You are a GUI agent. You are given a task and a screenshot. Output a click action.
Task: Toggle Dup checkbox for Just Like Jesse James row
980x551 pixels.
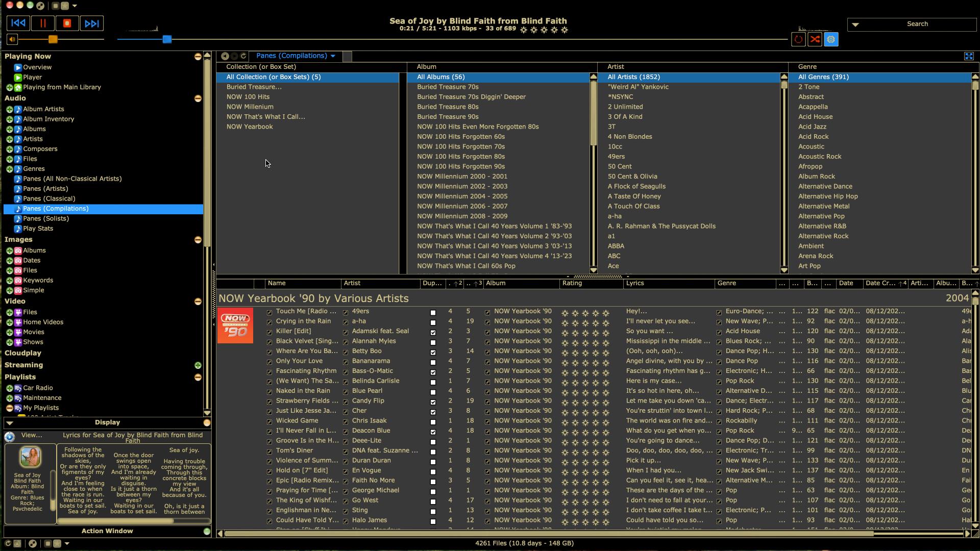coord(433,412)
